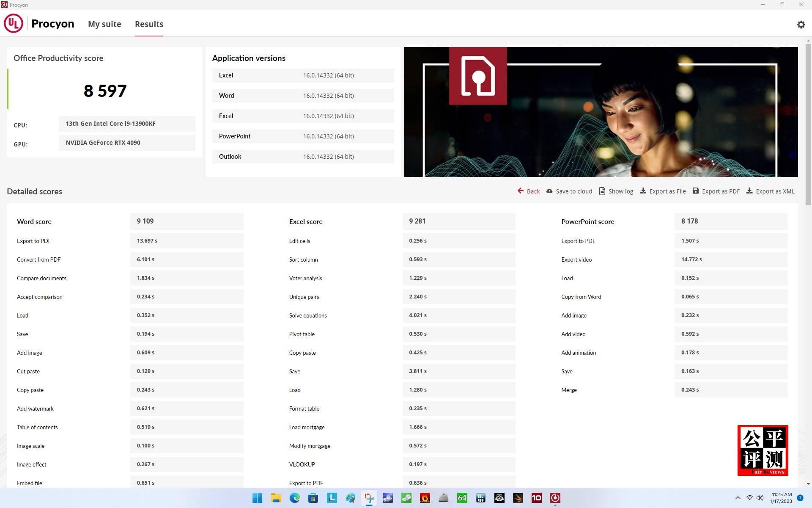Click the red Back arrow icon
The width and height of the screenshot is (812, 508).
click(x=520, y=191)
